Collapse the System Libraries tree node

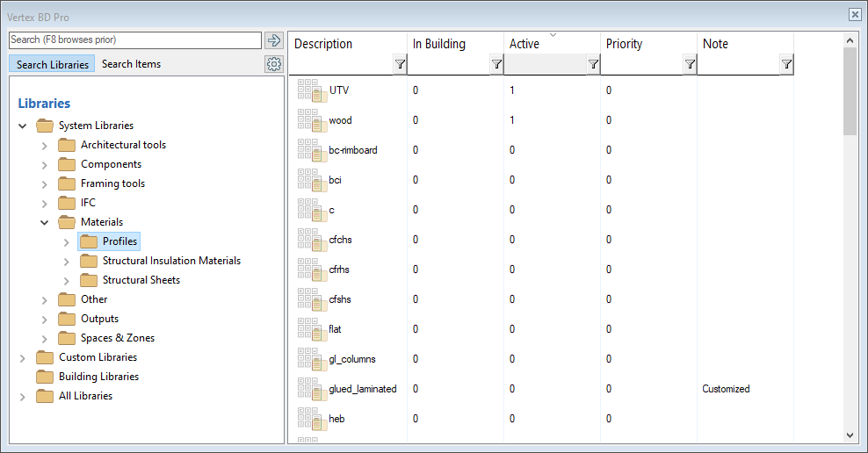(23, 126)
